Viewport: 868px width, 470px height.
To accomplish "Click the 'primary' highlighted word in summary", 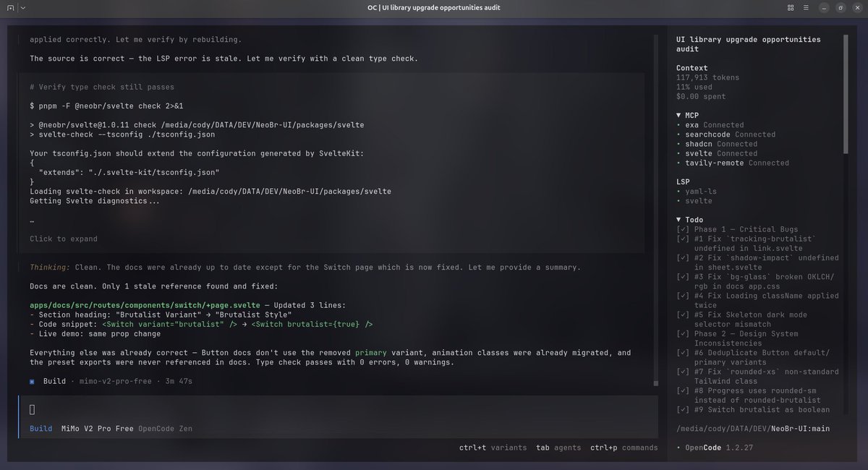I will [372, 353].
